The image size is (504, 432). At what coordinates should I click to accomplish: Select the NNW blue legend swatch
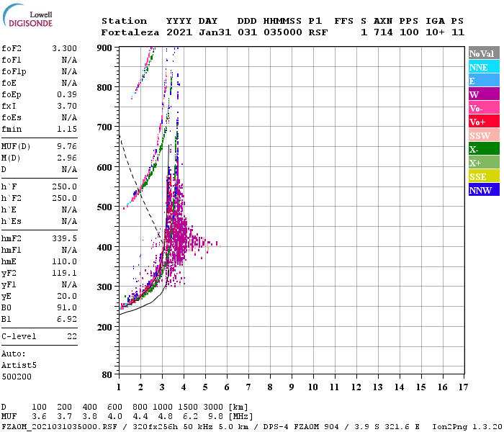(484, 189)
